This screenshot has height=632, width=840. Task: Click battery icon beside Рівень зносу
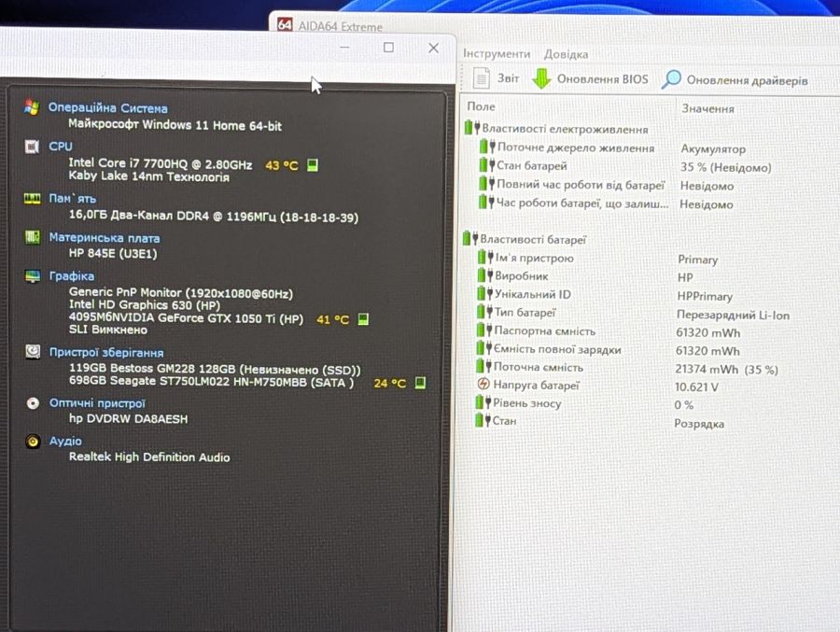[x=483, y=402]
